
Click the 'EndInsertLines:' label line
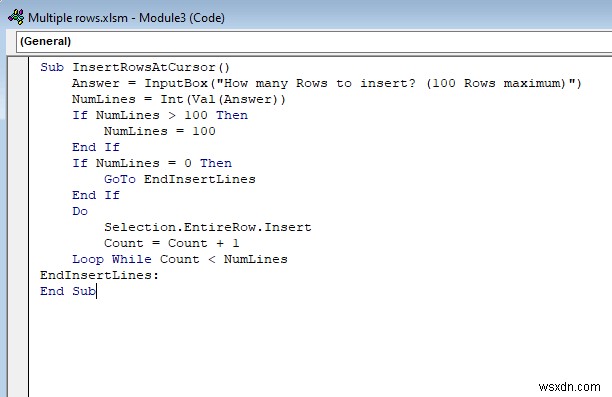(100, 275)
